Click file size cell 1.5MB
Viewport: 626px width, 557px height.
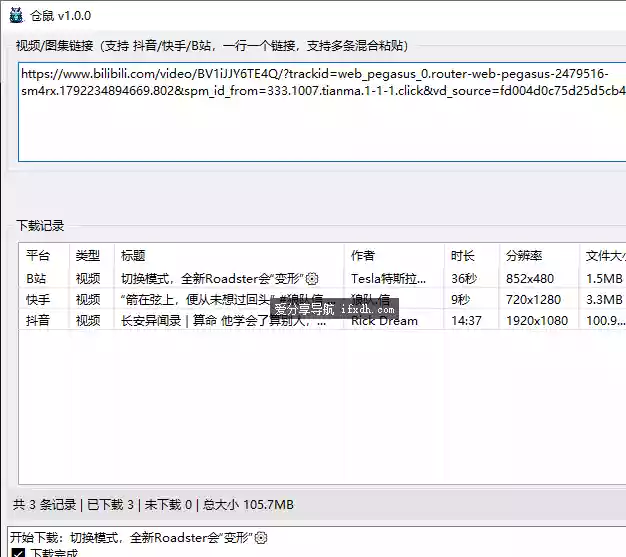(604, 278)
